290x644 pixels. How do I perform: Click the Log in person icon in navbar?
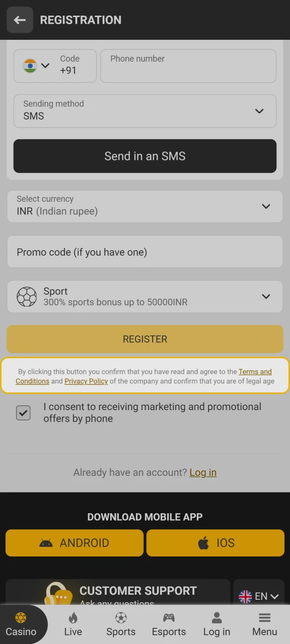pyautogui.click(x=216, y=617)
